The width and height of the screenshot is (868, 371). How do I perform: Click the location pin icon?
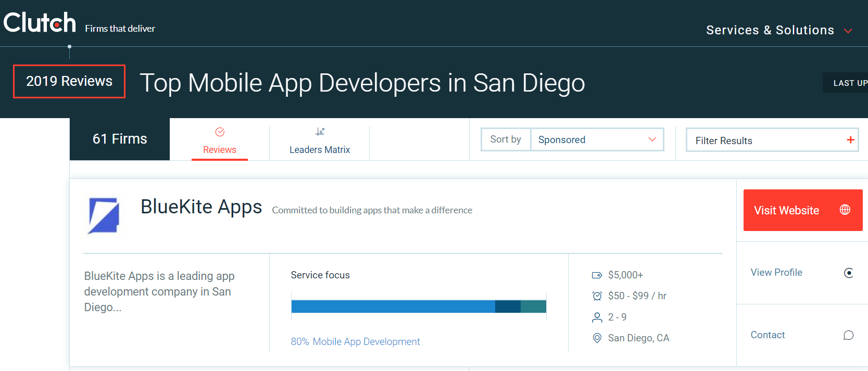point(597,338)
